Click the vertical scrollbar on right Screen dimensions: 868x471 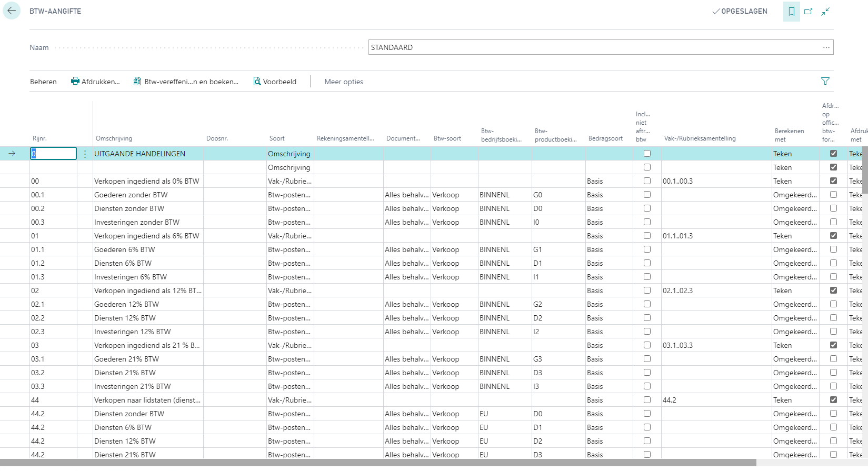pyautogui.click(x=865, y=171)
